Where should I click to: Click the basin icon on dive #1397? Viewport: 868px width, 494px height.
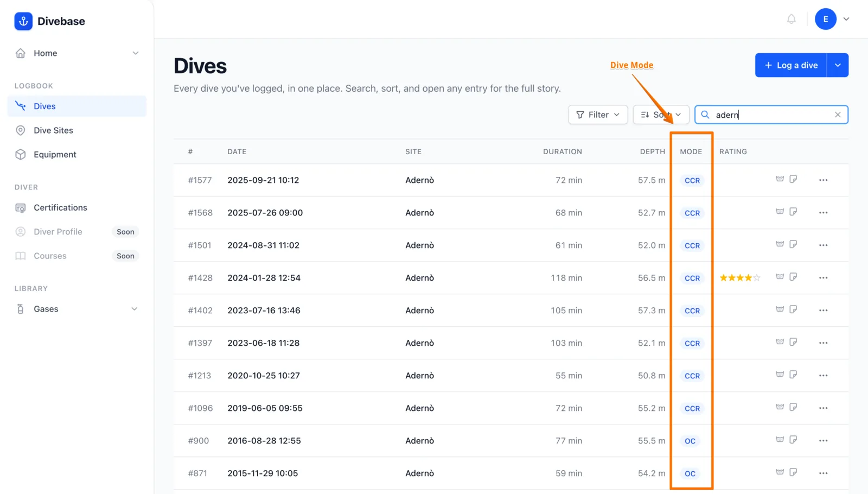[780, 342]
